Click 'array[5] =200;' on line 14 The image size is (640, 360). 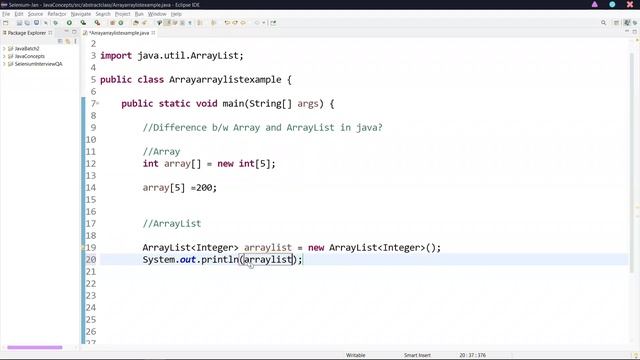click(180, 188)
